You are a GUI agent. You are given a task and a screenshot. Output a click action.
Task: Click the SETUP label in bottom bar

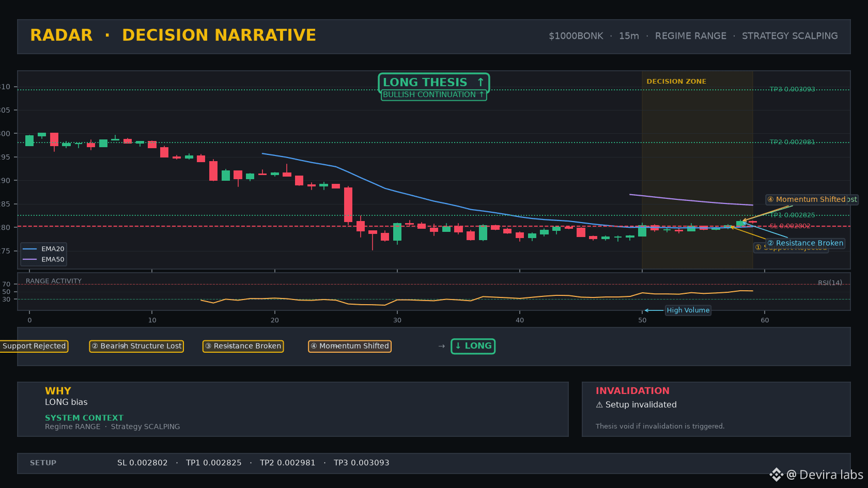(43, 463)
